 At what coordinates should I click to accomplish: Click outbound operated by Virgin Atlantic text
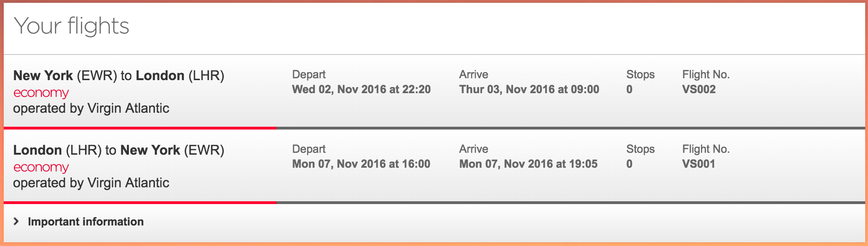point(91,108)
